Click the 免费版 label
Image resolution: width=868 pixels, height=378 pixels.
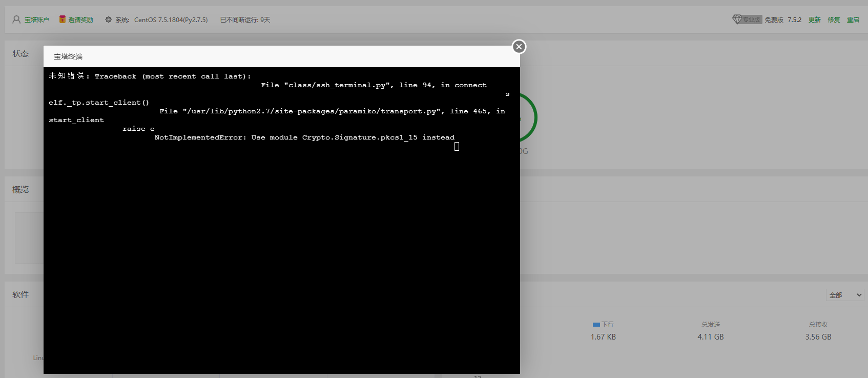tap(774, 20)
